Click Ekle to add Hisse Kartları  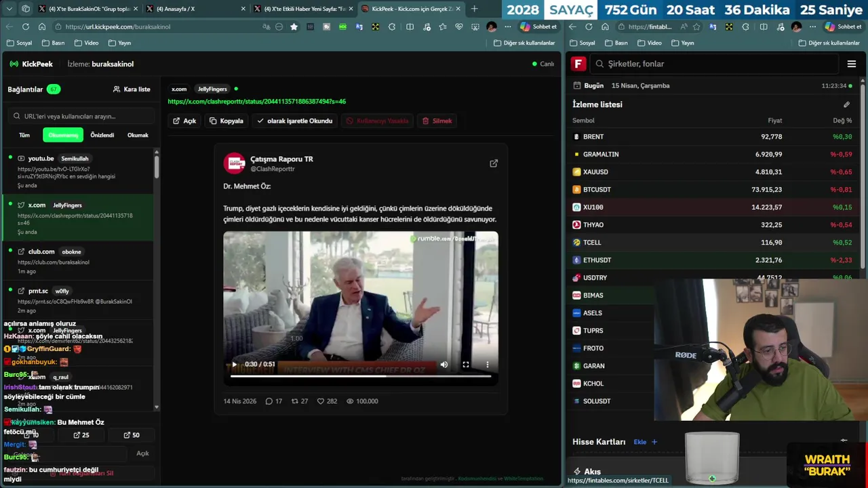coord(645,442)
